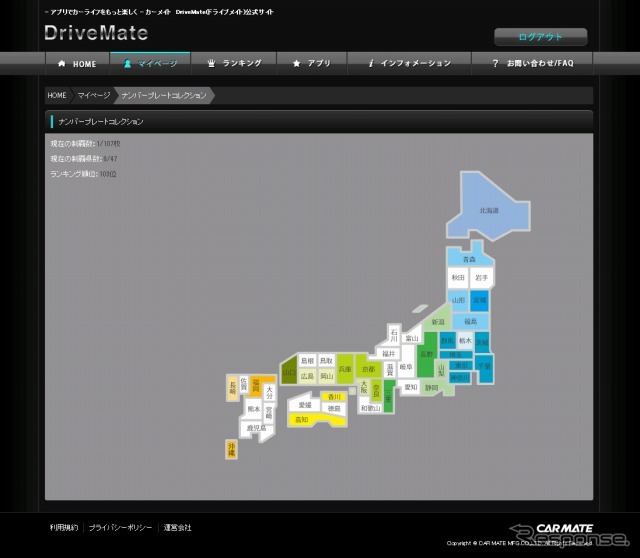Select 長崎 prefecture on the map

233,386
